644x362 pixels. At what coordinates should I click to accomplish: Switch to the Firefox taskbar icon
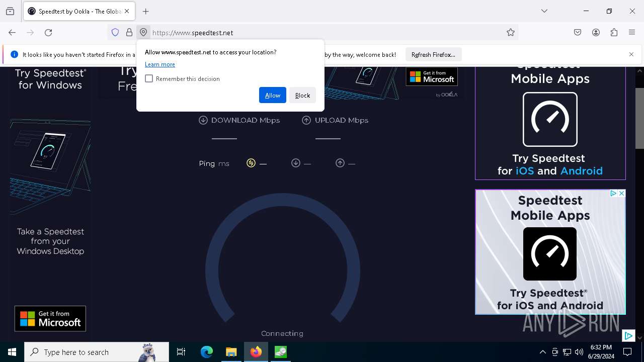[256, 352]
